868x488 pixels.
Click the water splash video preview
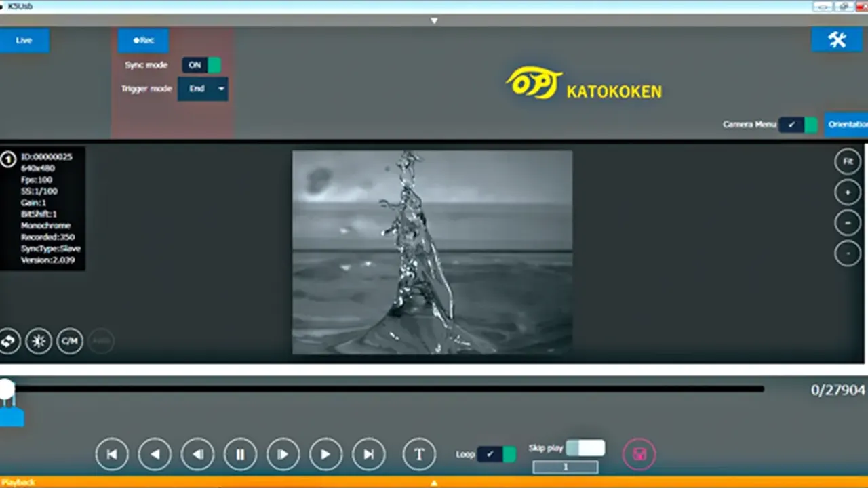432,252
